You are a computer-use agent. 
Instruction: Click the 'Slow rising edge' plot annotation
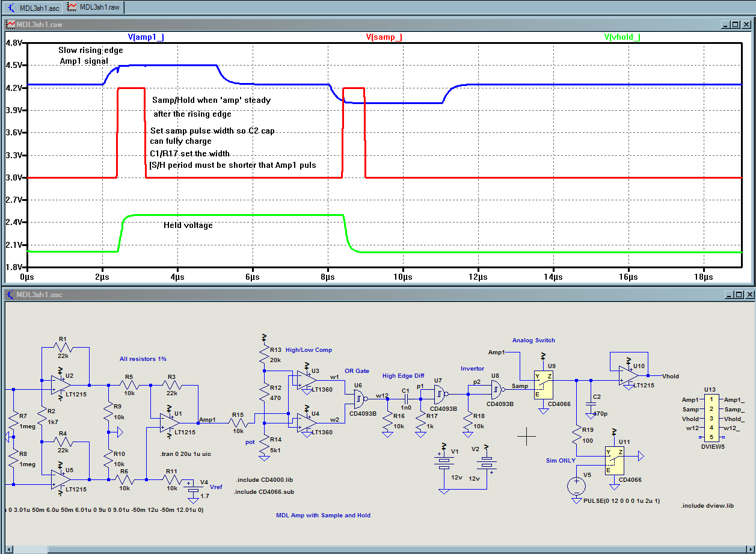[x=91, y=50]
